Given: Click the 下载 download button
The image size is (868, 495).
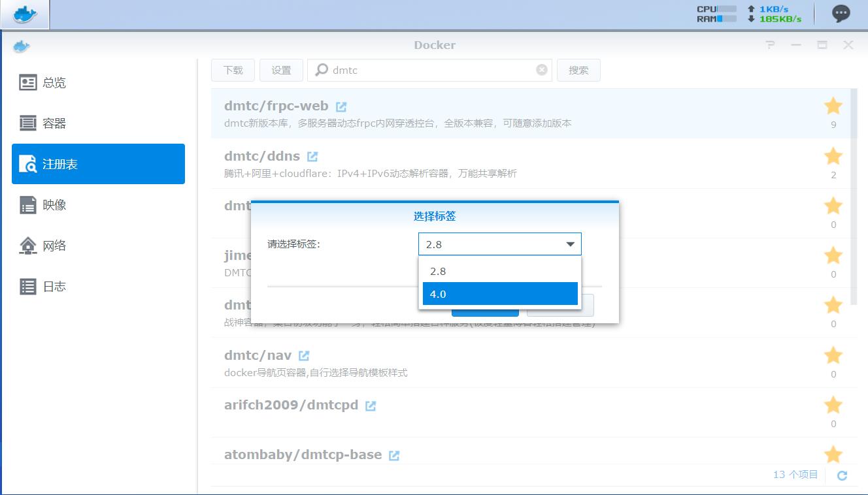Looking at the screenshot, I should click(233, 70).
